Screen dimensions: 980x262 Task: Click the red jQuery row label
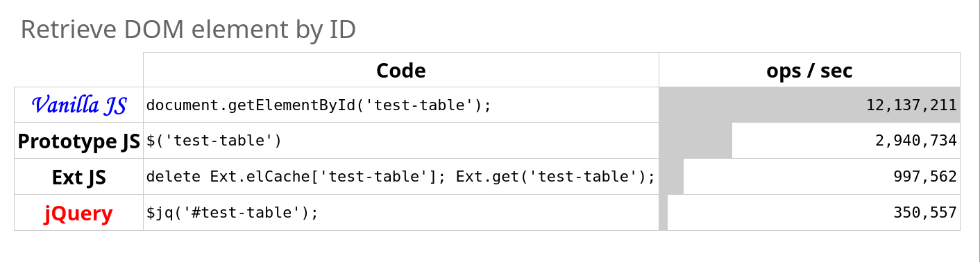tap(79, 213)
